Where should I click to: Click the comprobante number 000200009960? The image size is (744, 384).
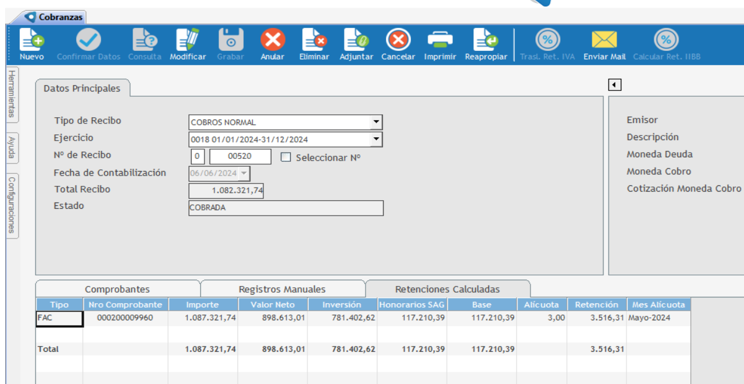[125, 318]
